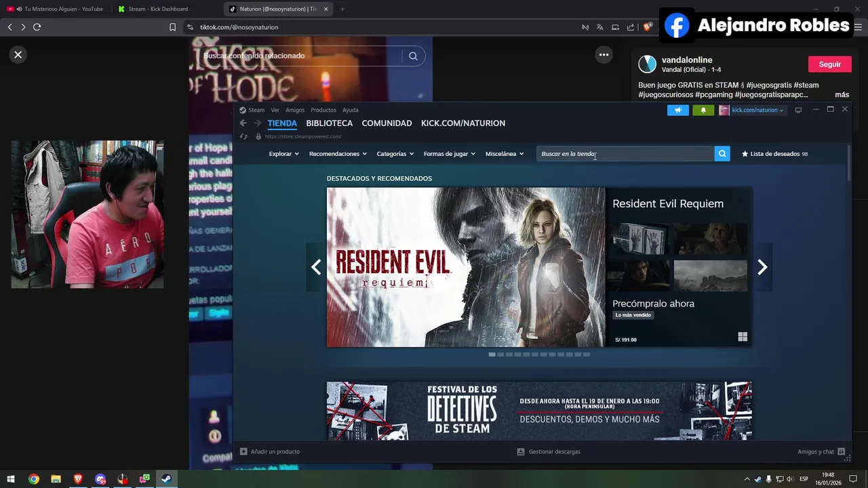
Task: Click 'Añadir un producto' in Steam footer
Action: pos(269,451)
